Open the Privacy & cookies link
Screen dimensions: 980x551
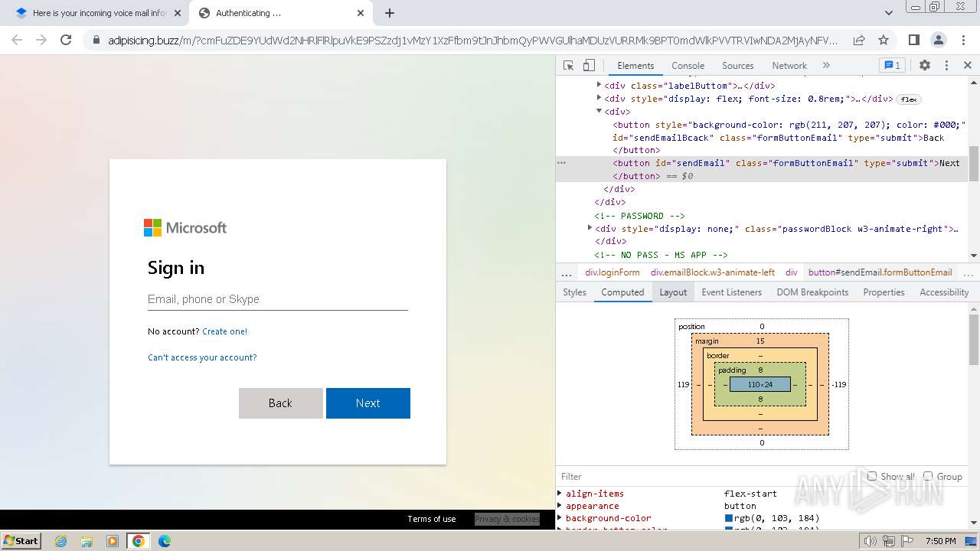coord(507,519)
